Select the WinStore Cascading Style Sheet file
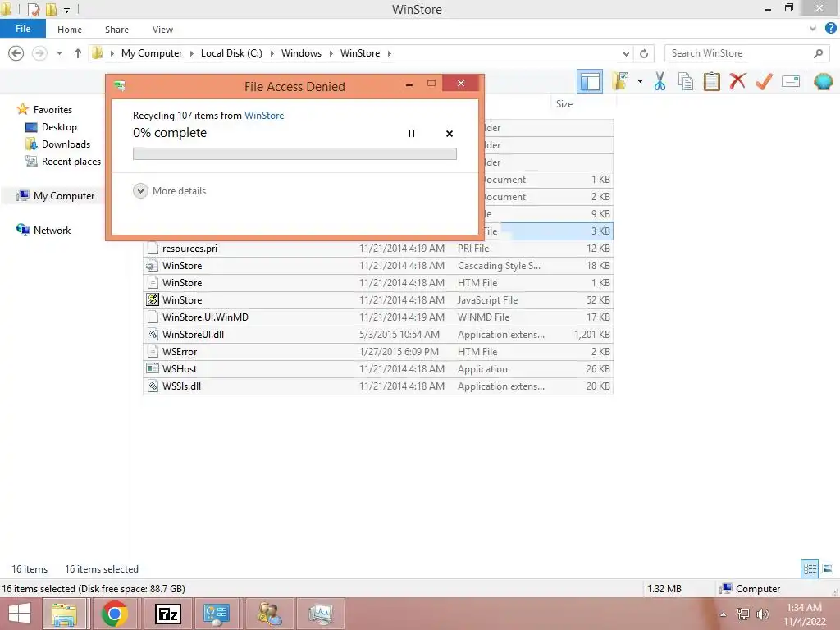The height and width of the screenshot is (630, 840). click(378, 265)
